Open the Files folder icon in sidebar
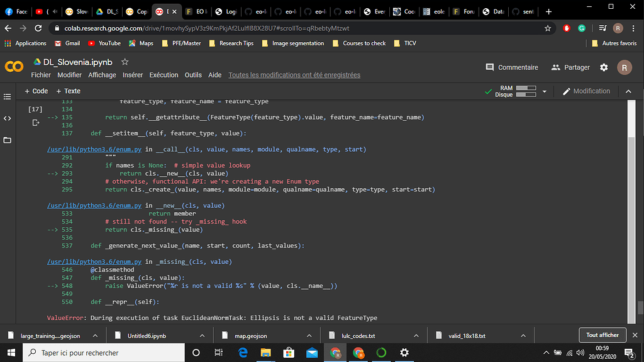The height and width of the screenshot is (362, 644). click(8, 140)
